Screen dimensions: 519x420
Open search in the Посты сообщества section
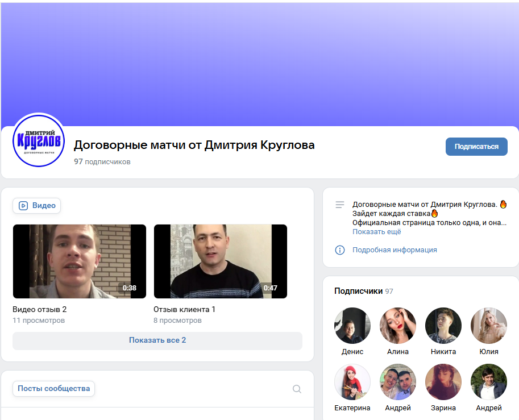tap(297, 389)
